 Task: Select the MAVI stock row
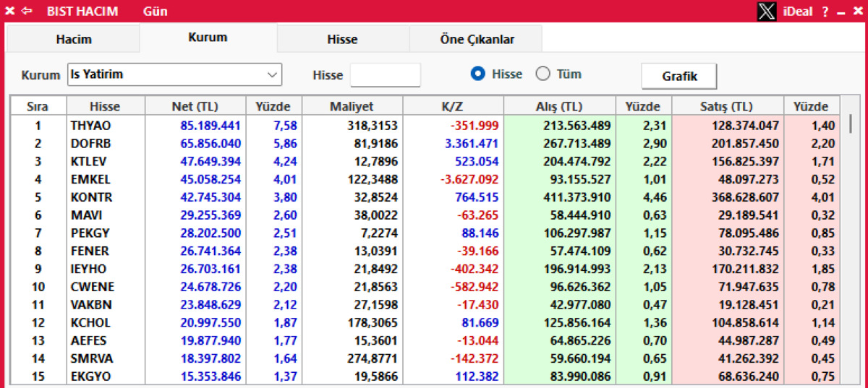(425, 215)
